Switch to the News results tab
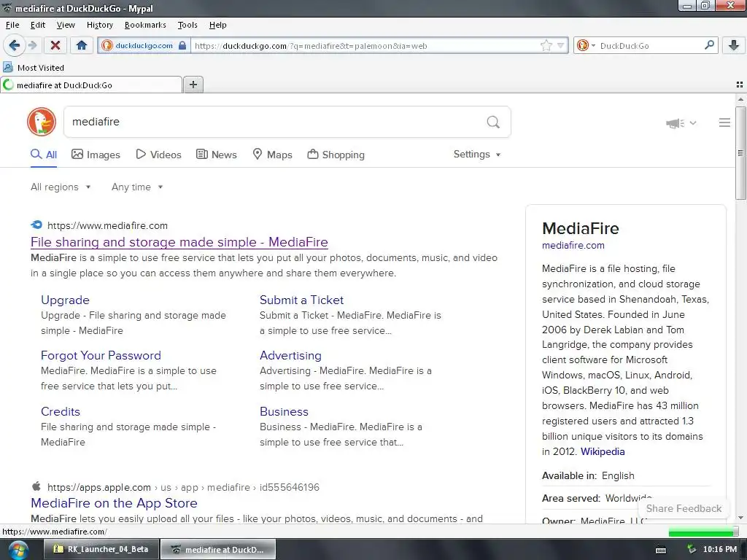 click(x=216, y=155)
